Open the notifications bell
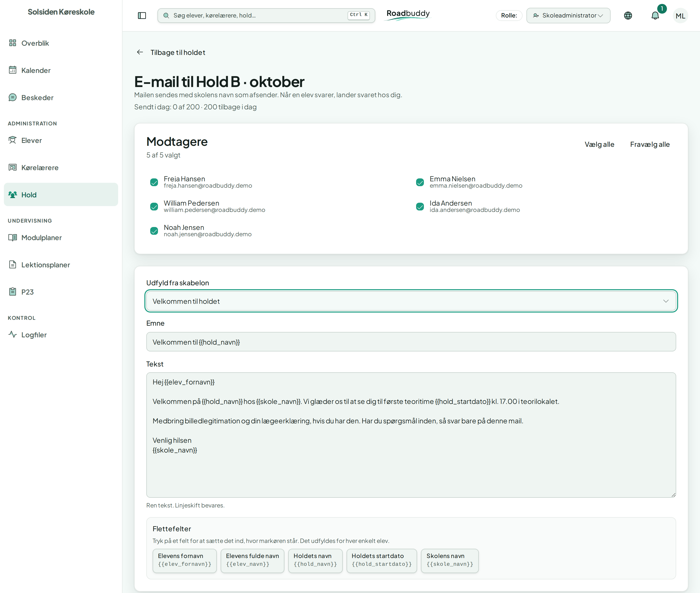 click(x=655, y=16)
